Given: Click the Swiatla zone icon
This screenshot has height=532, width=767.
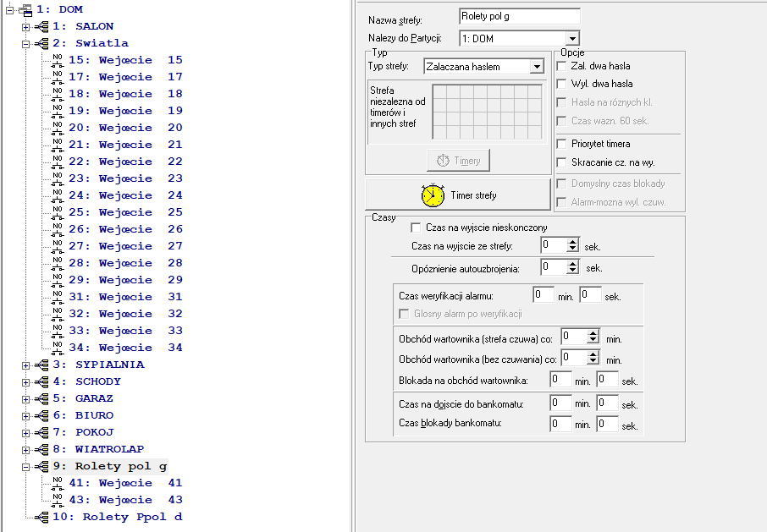Looking at the screenshot, I should [41, 43].
